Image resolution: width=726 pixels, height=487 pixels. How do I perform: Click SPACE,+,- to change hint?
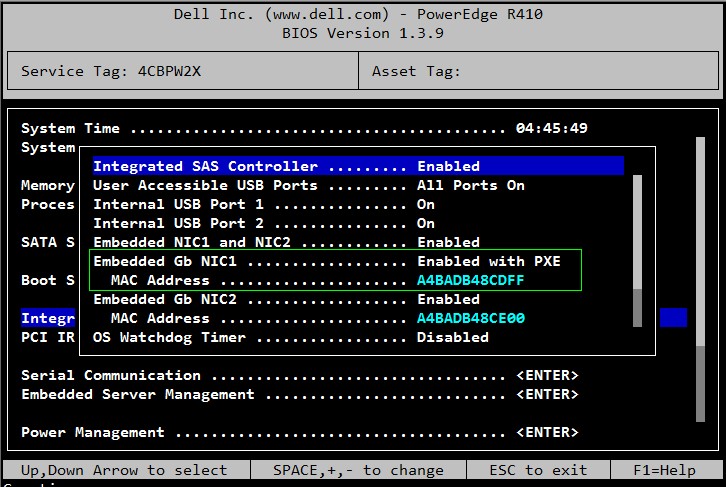click(358, 470)
